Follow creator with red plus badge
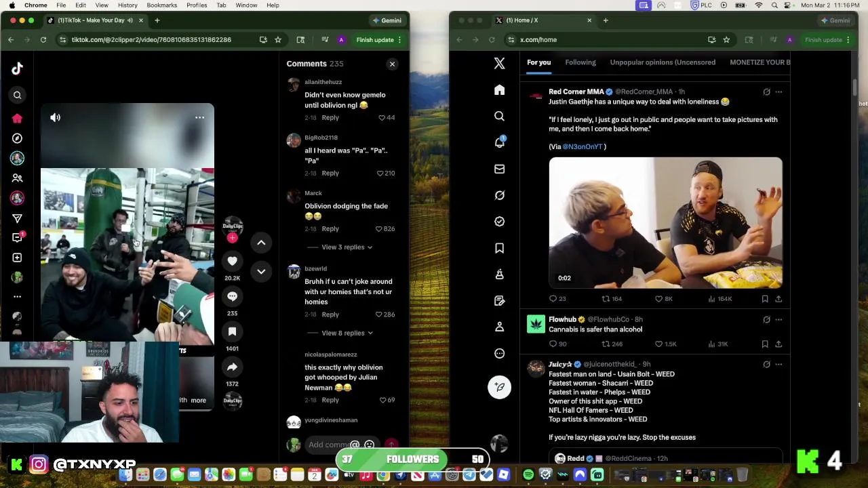The width and height of the screenshot is (868, 488). 232,238
